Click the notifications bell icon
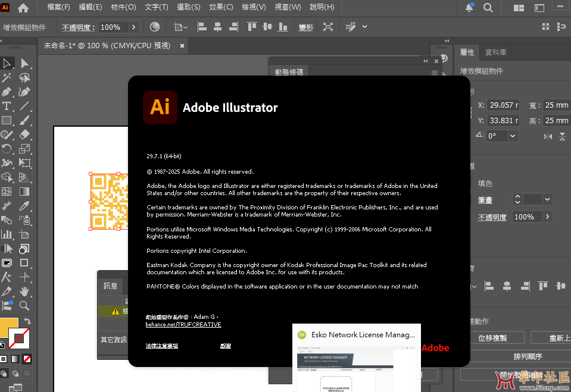The height and width of the screenshot is (392, 571). coord(469,8)
